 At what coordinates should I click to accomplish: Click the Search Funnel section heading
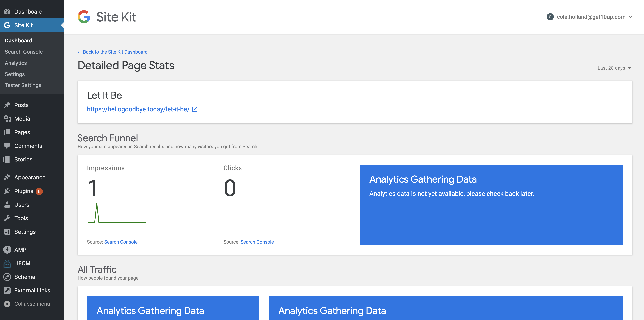(x=108, y=138)
